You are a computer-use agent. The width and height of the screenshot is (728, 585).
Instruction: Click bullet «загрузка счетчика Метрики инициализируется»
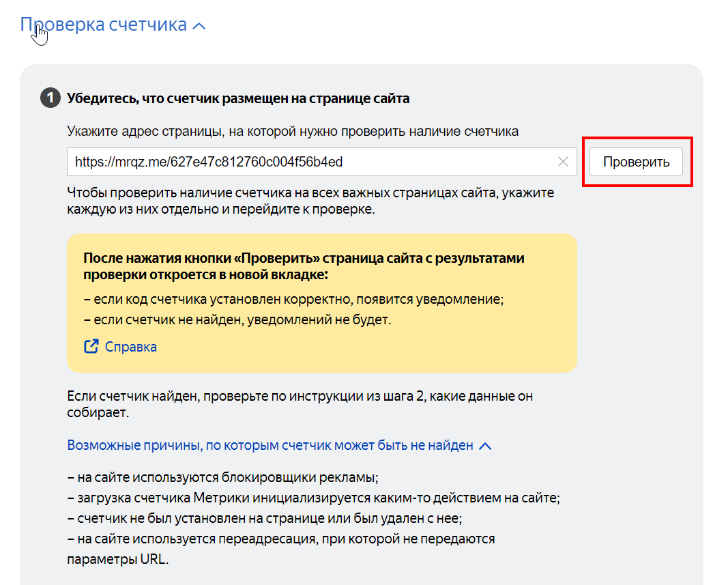[x=313, y=498]
